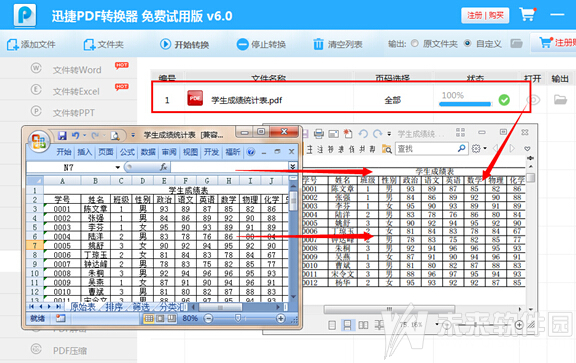Click the PDF file icon in row 1
Viewport: 576px width, 363px height.
(195, 98)
